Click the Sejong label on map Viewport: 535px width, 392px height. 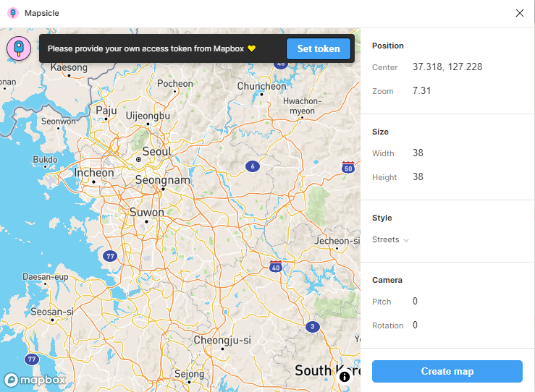[190, 374]
